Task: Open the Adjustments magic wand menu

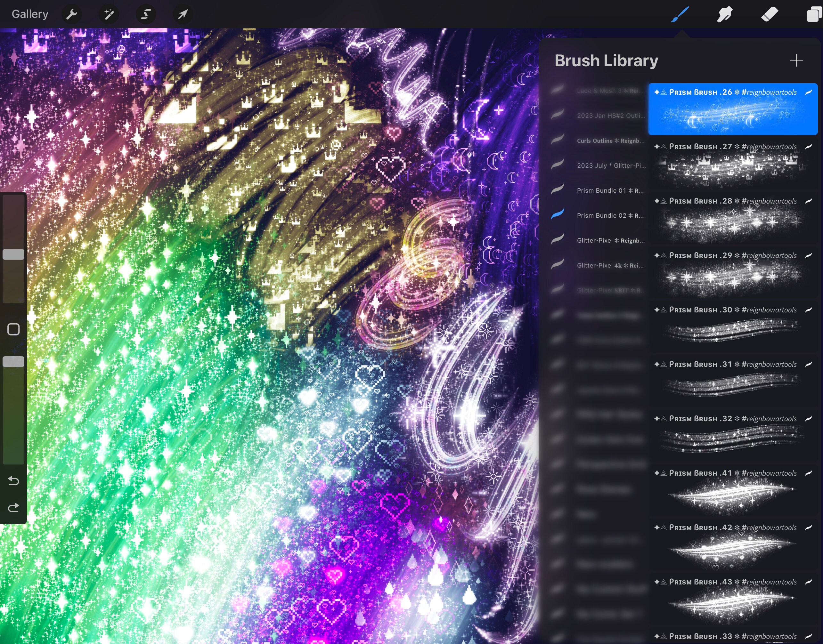Action: [109, 14]
